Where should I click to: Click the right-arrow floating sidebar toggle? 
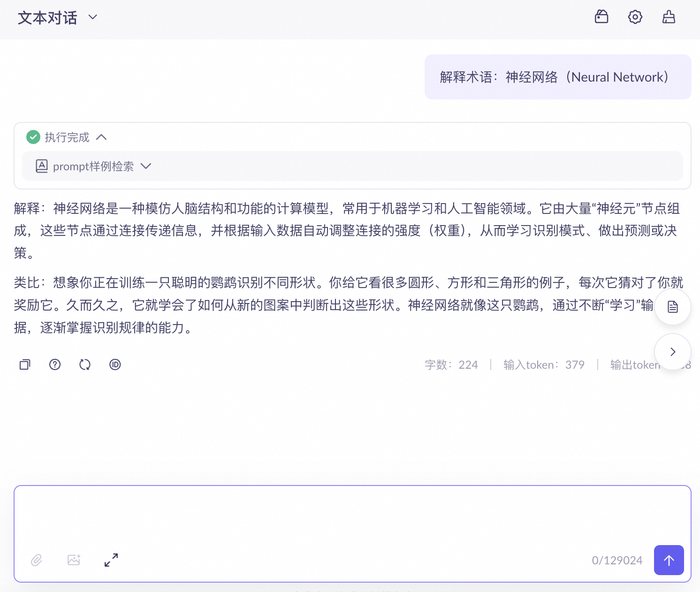pos(672,351)
